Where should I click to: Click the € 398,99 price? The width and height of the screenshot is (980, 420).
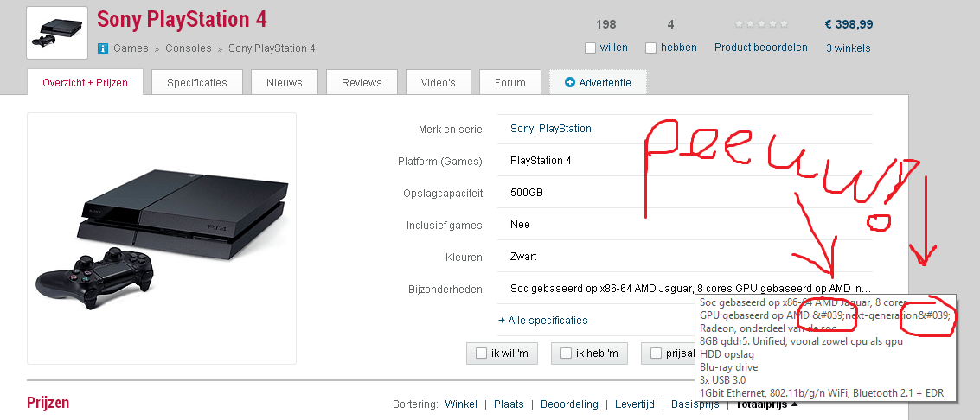(849, 24)
